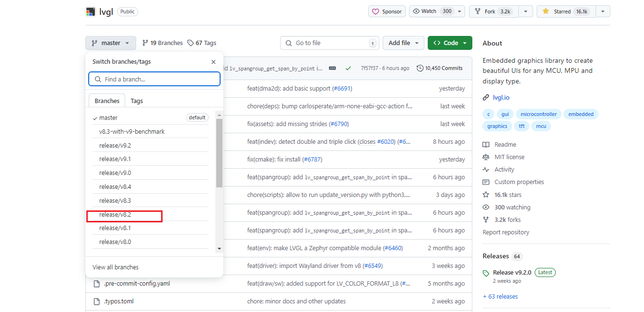This screenshot has width=644, height=312.
Task: Open the 10,450 Commits history link
Action: (440, 69)
